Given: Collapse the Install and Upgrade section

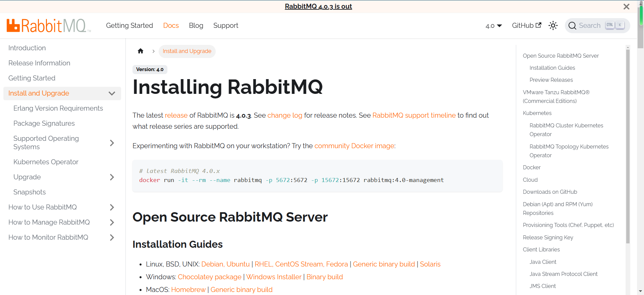Looking at the screenshot, I should [x=112, y=94].
